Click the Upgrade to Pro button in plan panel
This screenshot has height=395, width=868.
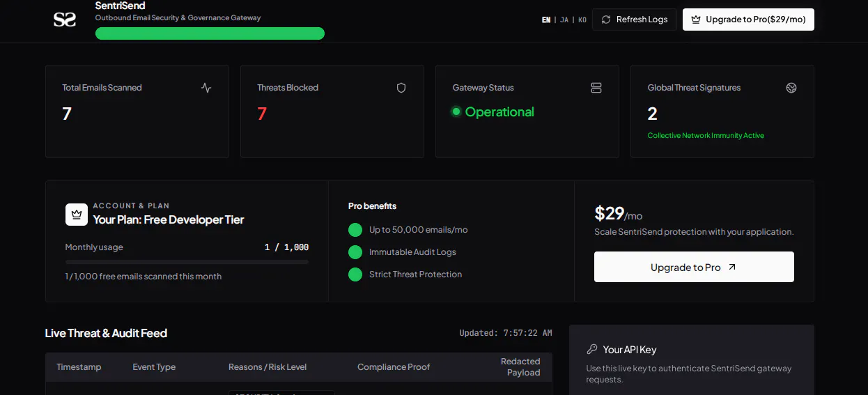694,267
